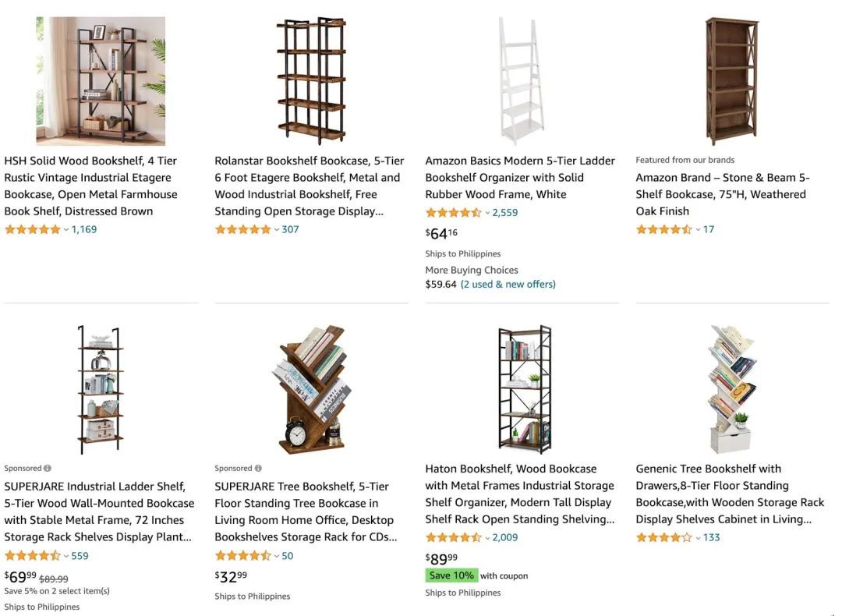Screen dimensions: 842x616
Task: Click star rating of Haton Bookshelf
Action: tap(453, 537)
